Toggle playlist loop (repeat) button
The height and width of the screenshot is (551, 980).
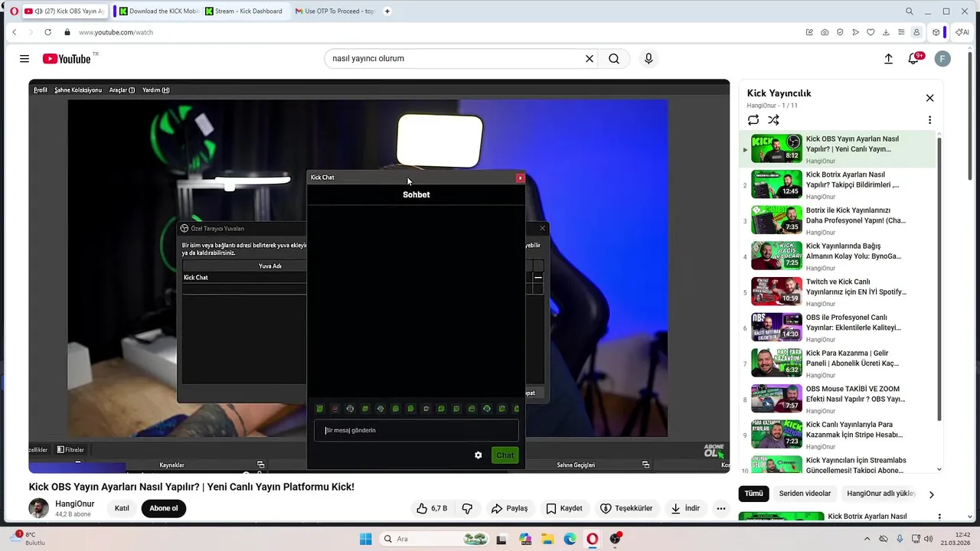pos(753,120)
